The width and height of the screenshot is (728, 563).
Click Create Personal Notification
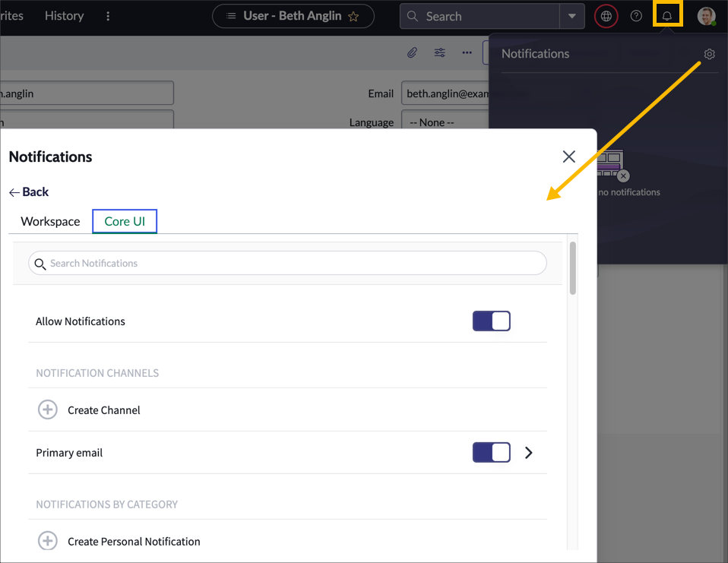(x=133, y=542)
